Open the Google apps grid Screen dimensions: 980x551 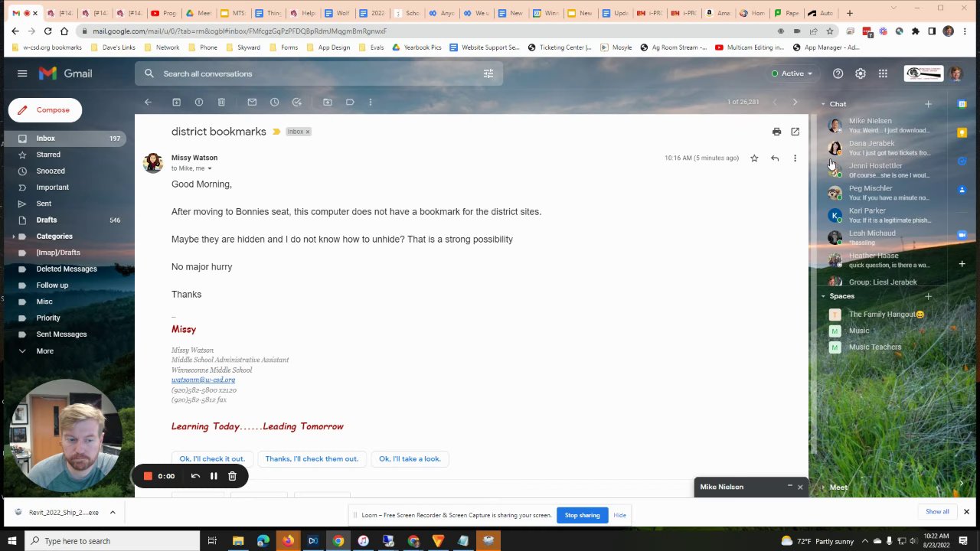(x=883, y=73)
